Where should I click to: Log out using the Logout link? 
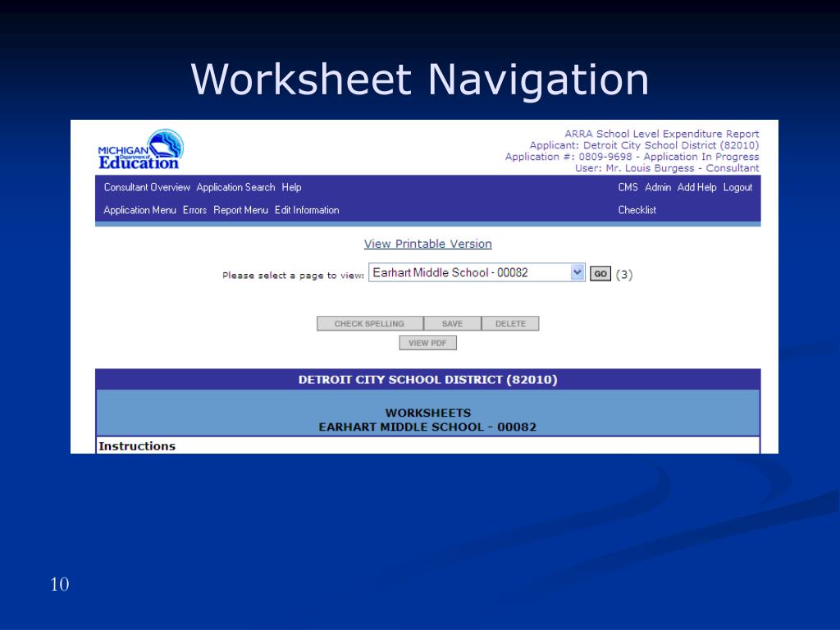tap(737, 188)
